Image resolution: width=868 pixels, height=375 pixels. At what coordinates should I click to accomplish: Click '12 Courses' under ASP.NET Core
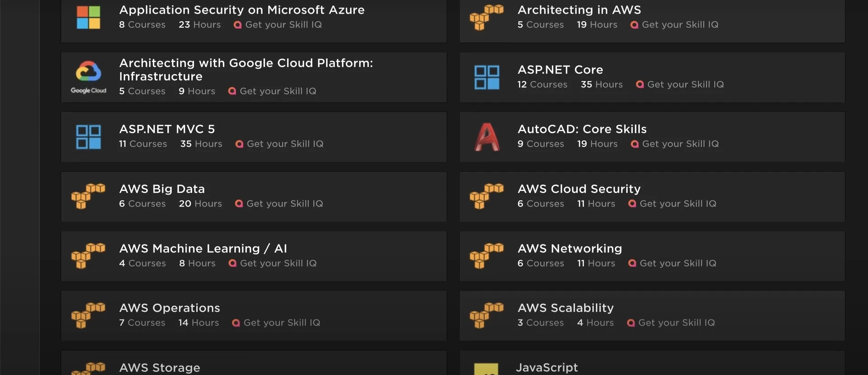coord(542,84)
